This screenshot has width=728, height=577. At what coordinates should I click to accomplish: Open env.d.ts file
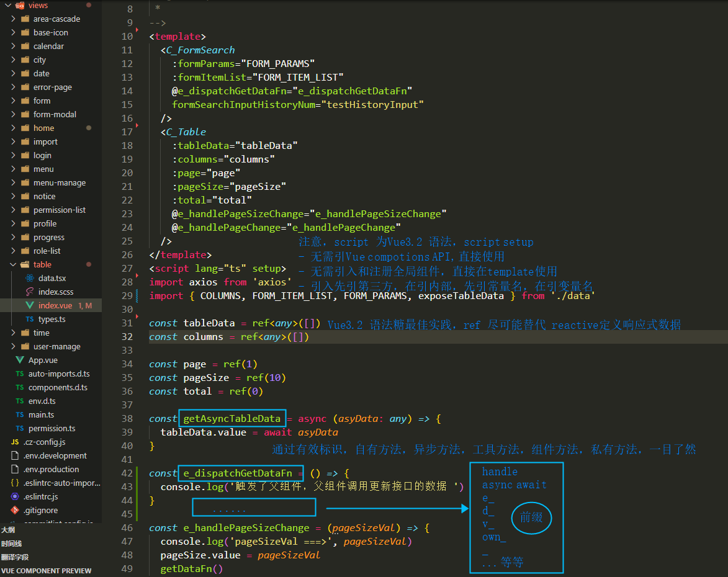(x=42, y=401)
